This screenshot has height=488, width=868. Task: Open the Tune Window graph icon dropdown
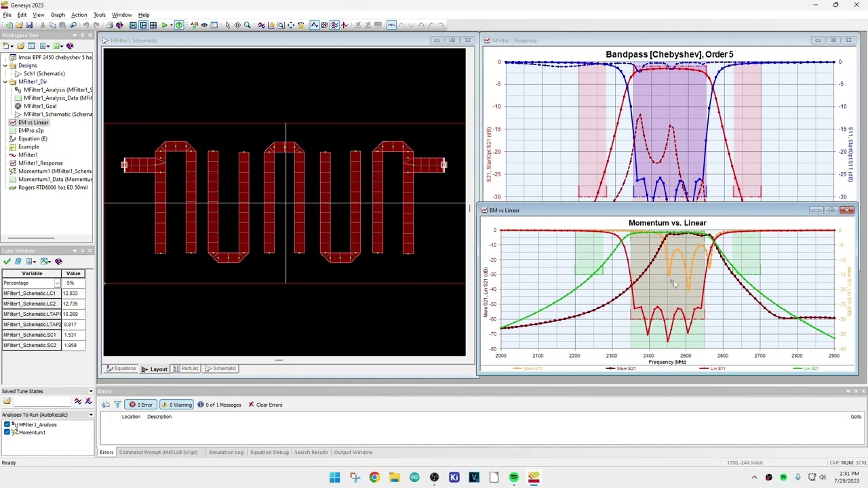pos(50,262)
